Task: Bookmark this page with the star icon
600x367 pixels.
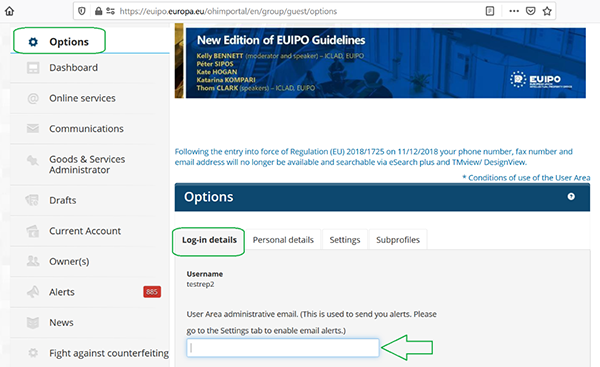Action: 547,11
